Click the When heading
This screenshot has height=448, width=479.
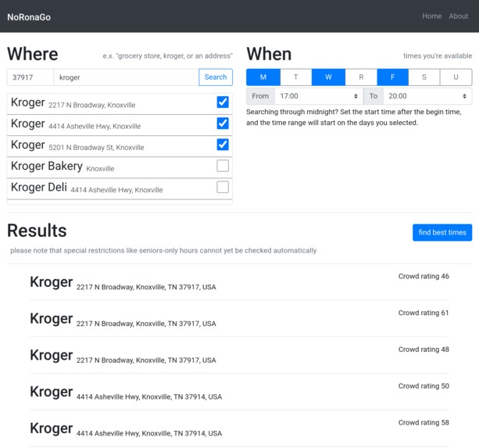pos(269,54)
